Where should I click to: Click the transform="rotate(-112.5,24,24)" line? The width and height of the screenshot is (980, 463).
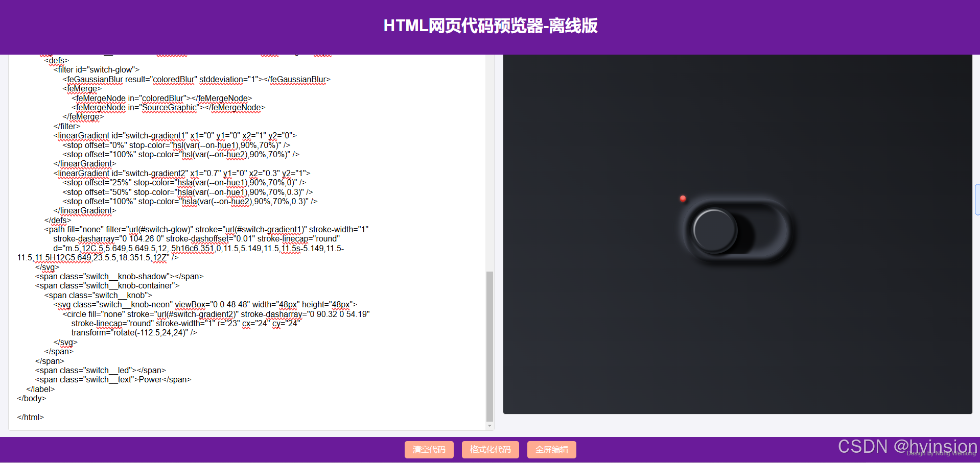tap(134, 333)
